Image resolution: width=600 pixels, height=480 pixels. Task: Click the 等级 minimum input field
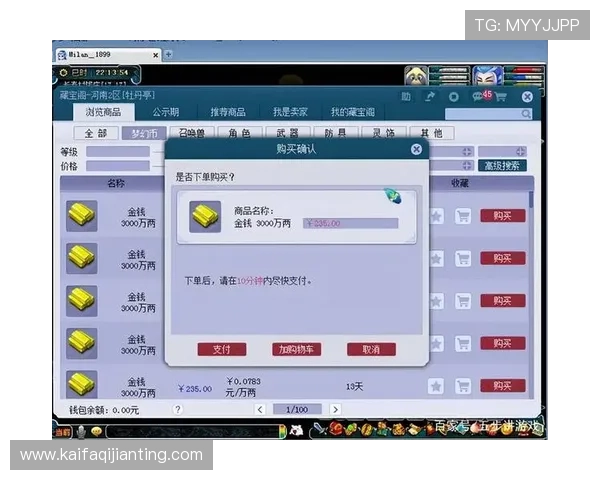coord(118,152)
